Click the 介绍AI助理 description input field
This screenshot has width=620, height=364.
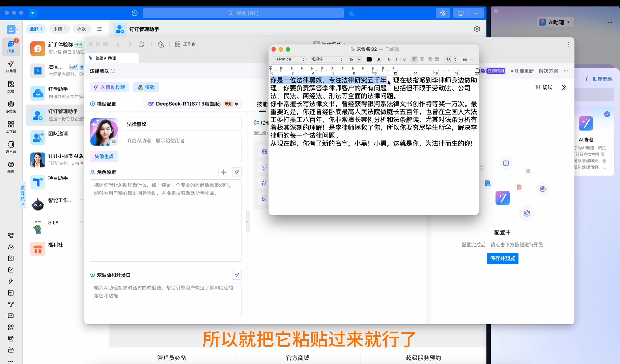[x=182, y=149]
